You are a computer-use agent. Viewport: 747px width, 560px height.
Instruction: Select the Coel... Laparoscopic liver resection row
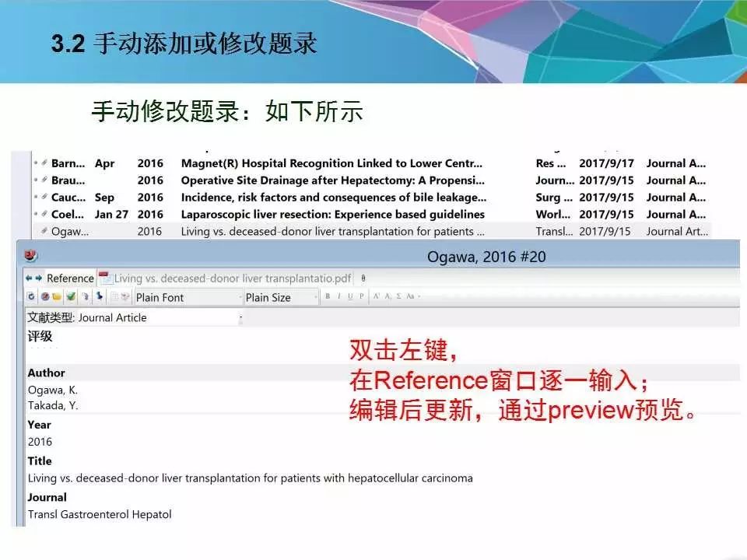pos(372,215)
